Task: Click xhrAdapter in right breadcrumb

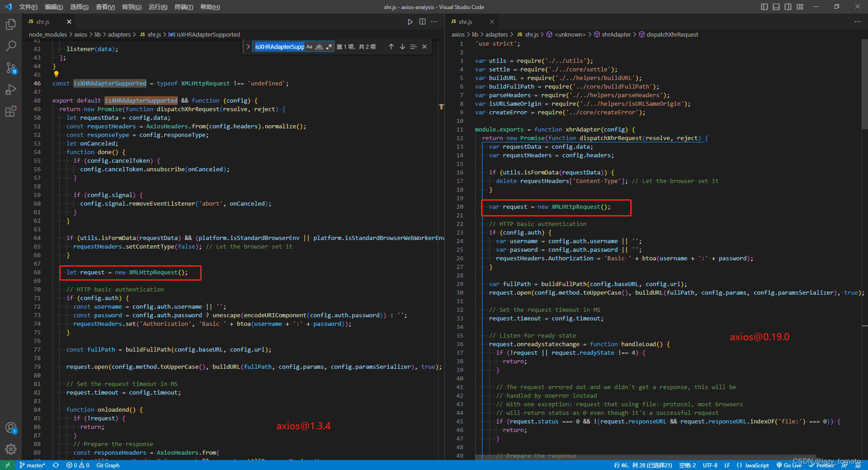Action: click(x=616, y=34)
